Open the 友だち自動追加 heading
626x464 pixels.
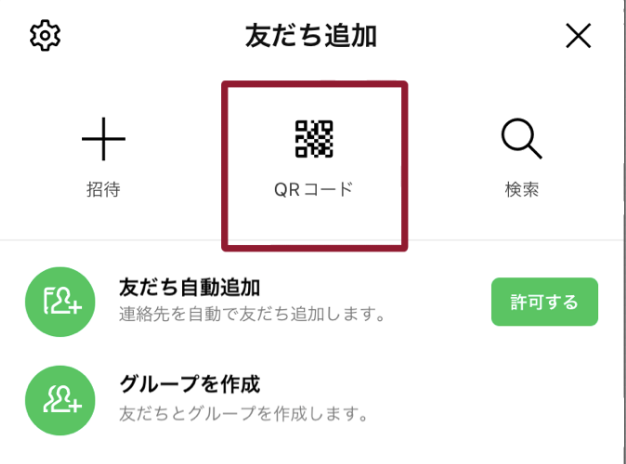click(190, 288)
